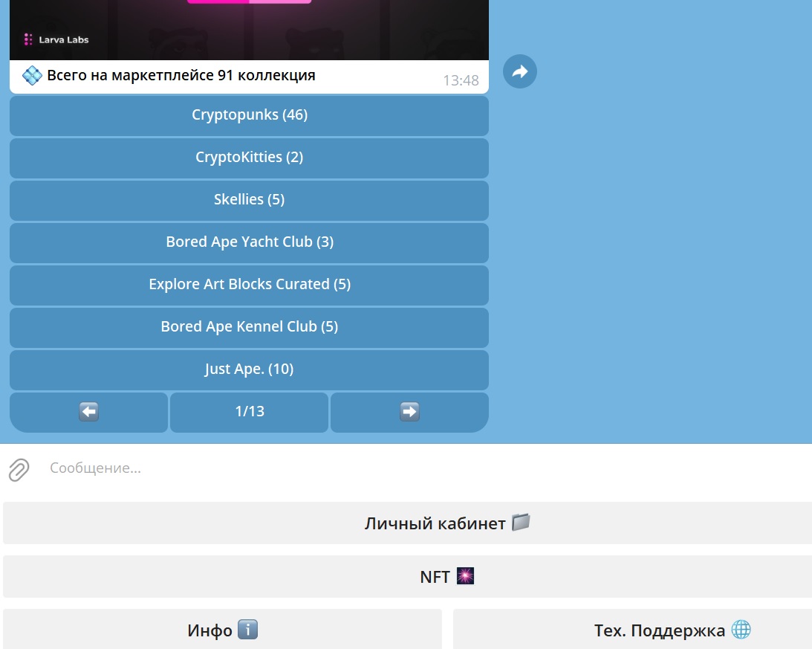Click the Larva Labs image preview
The width and height of the screenshot is (812, 649).
[x=249, y=30]
